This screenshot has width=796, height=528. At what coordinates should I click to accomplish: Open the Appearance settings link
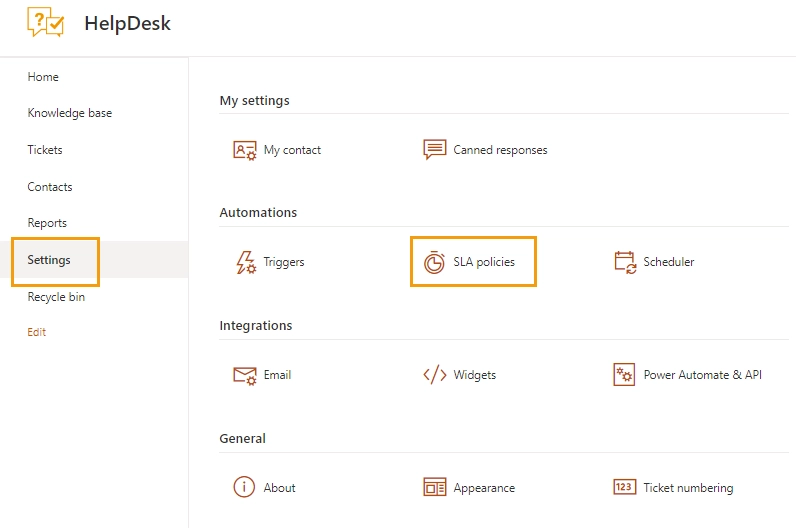point(484,488)
